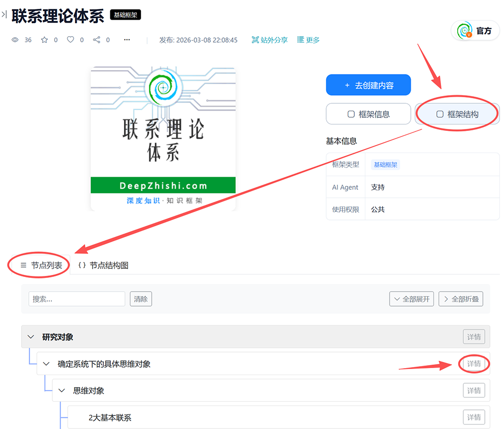Collapse the 确定系统下的具体思维对象 node chevron

[46, 364]
